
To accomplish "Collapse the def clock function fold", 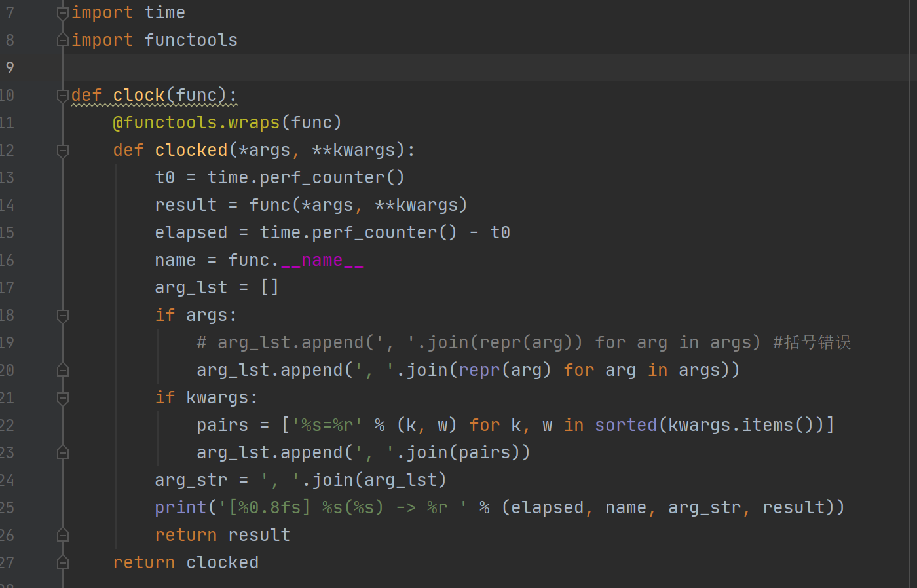I will click(63, 96).
